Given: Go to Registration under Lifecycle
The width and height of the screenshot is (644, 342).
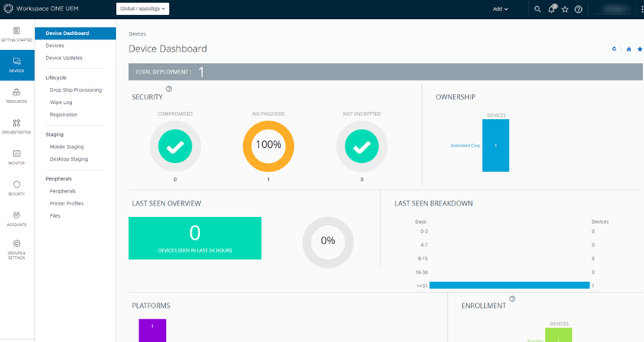Looking at the screenshot, I should pyautogui.click(x=63, y=115).
